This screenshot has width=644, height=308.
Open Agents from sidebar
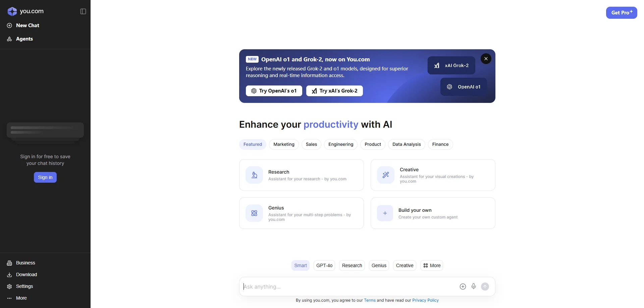24,39
